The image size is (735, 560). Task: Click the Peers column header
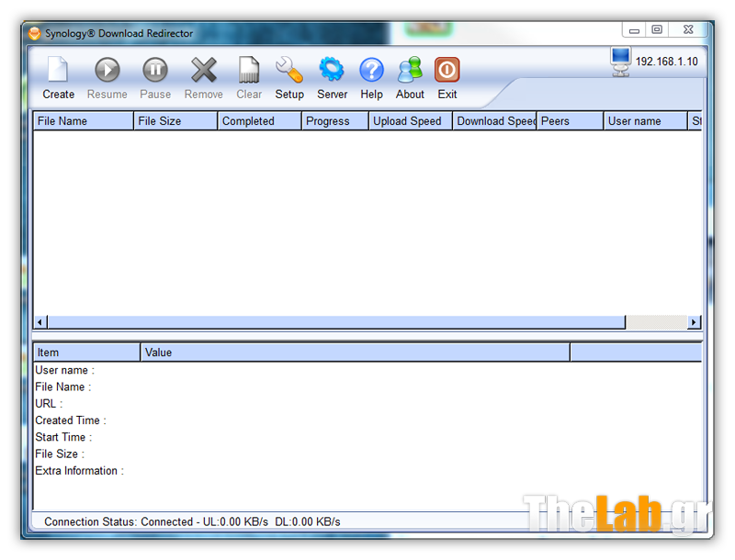570,120
